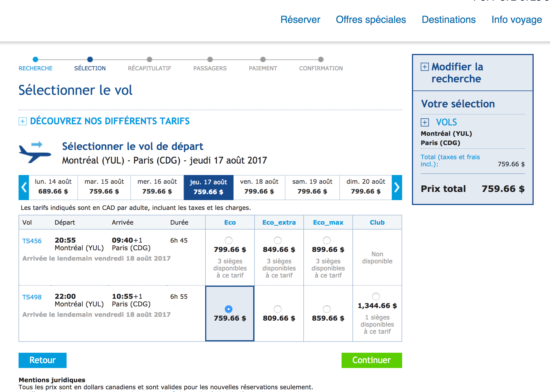Open the Offres spéciales menu

pos(371,20)
